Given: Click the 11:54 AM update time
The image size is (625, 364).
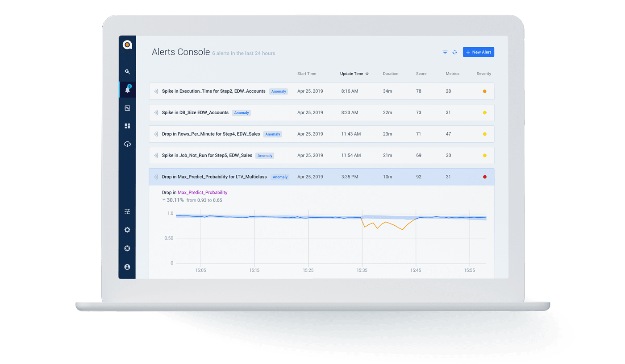Looking at the screenshot, I should (x=351, y=155).
